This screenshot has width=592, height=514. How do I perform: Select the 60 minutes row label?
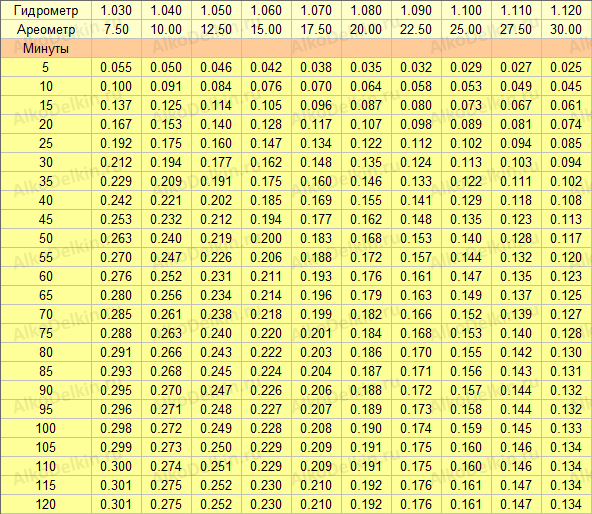pos(46,276)
